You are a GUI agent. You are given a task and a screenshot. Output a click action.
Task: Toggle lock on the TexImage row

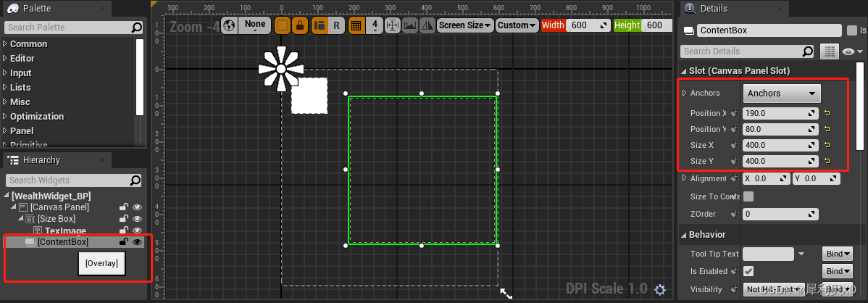coord(124,231)
